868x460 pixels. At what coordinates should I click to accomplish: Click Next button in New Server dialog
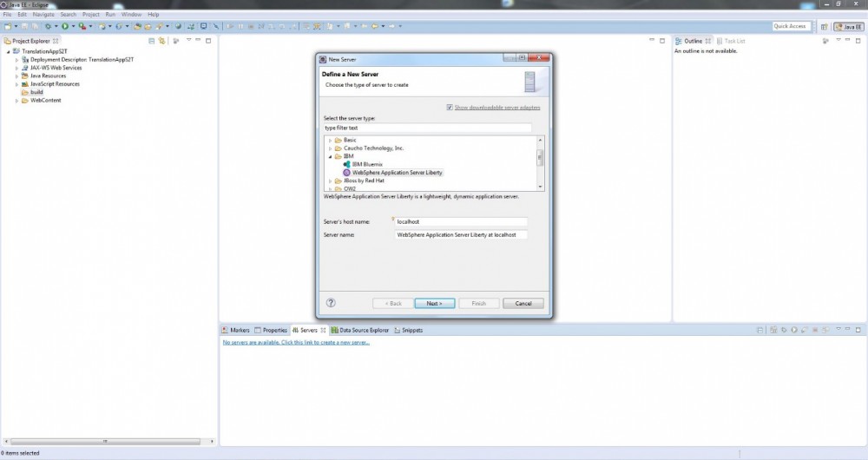(435, 304)
